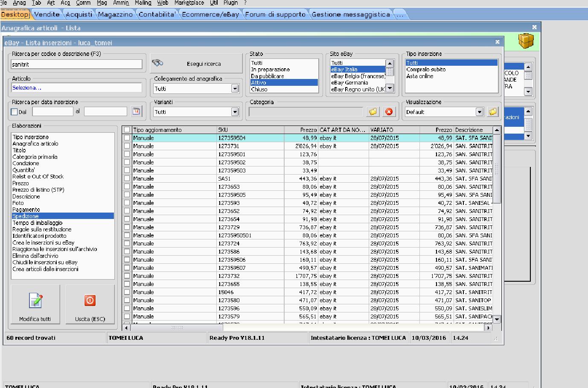Enable the Dal date filter checkbox

tap(15, 112)
